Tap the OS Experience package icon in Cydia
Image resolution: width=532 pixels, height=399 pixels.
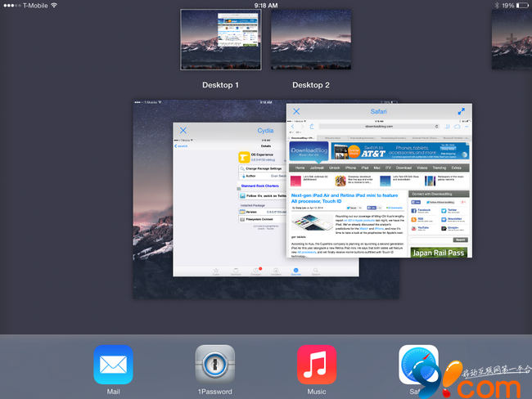(x=244, y=157)
